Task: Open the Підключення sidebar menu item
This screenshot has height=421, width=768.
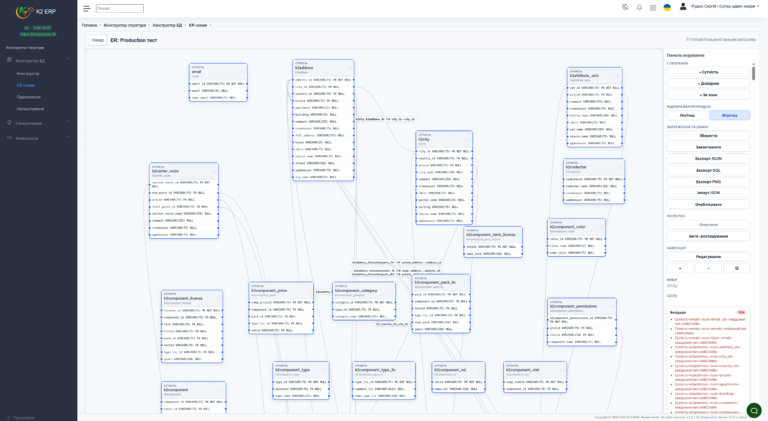Action: coord(29,97)
